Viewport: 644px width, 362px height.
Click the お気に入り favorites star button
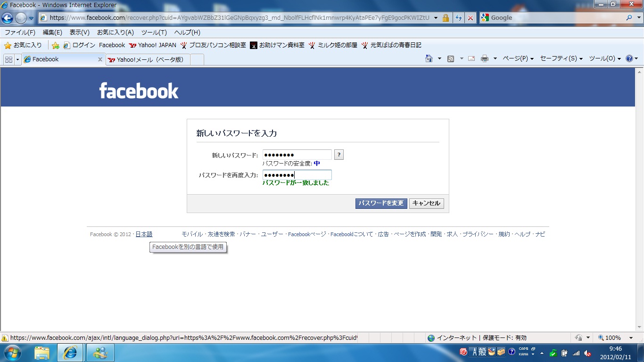[x=23, y=45]
